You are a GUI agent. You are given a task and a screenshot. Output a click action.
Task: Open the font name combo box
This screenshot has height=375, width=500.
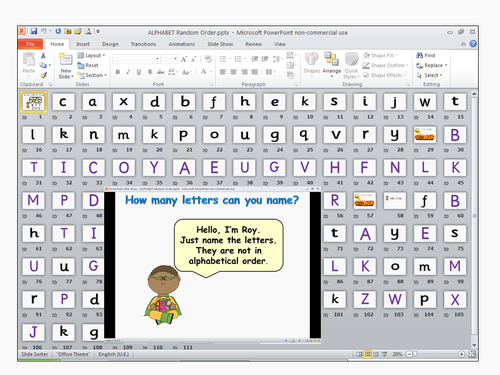coord(136,59)
